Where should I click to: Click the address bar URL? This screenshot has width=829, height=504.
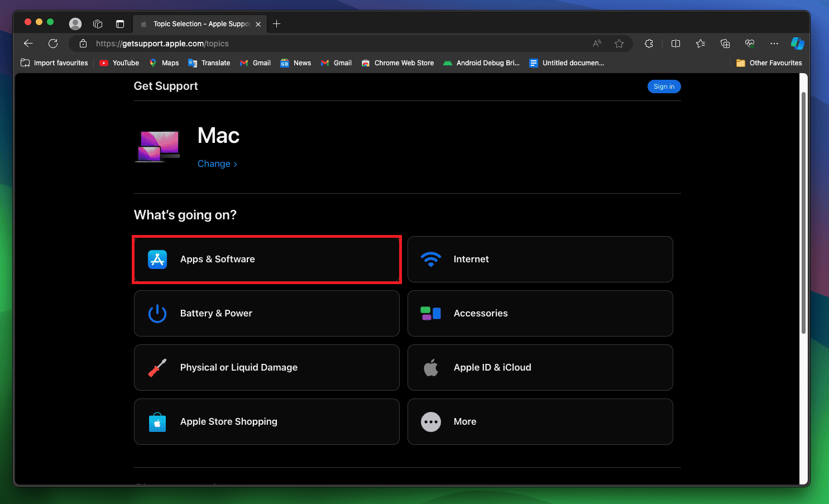coord(162,44)
